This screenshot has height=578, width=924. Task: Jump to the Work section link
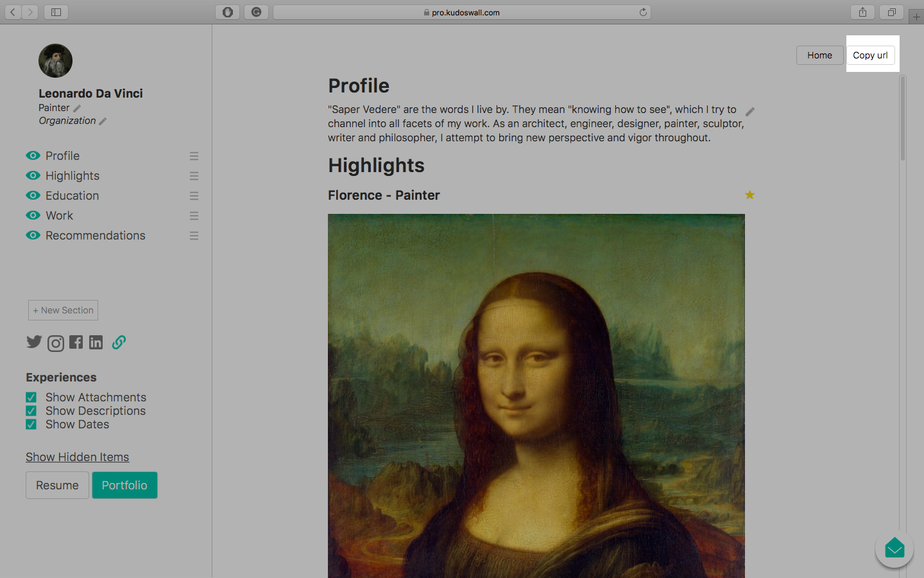pyautogui.click(x=59, y=216)
